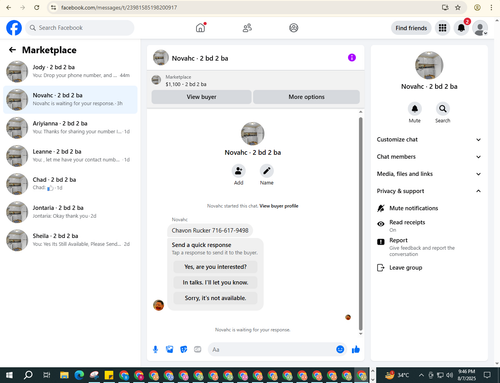
Task: Click the voice clip microphone icon
Action: pos(155,349)
